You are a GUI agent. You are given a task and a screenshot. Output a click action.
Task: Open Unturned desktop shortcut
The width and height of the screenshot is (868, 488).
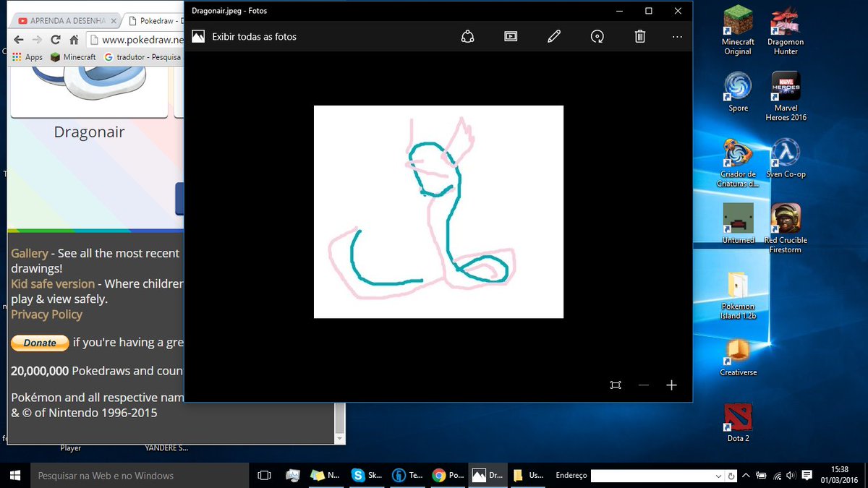[x=738, y=223]
